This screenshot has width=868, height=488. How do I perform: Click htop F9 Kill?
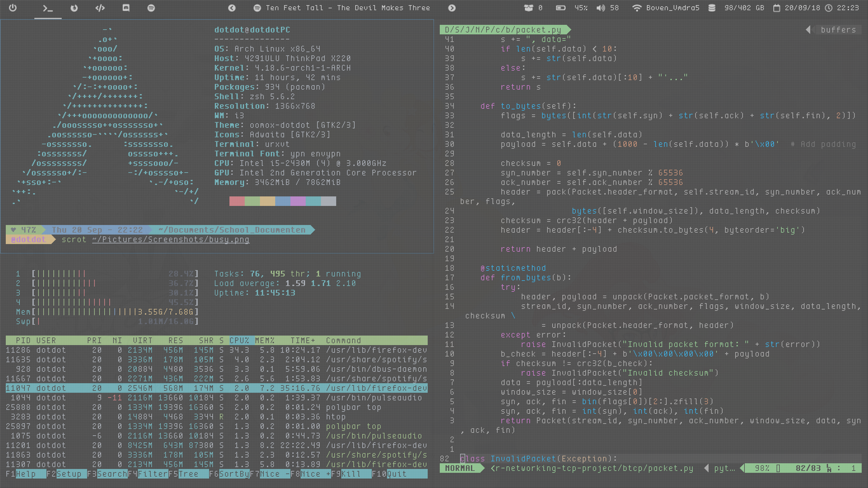351,474
